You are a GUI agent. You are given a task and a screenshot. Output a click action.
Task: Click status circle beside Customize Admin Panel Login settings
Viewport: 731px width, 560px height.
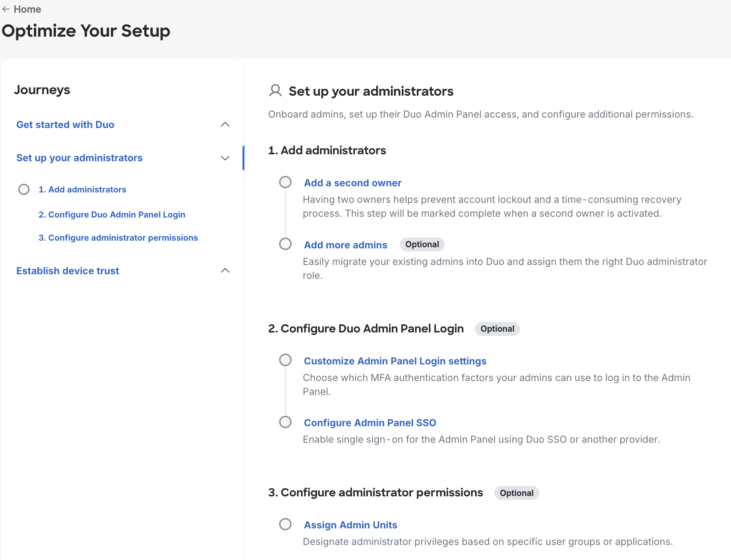[x=285, y=360]
